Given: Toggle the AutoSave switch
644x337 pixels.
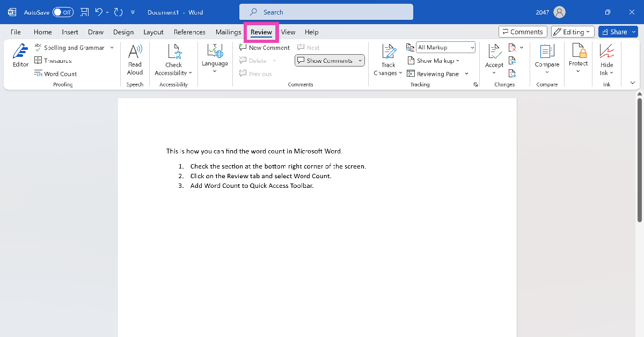Looking at the screenshot, I should (x=63, y=12).
